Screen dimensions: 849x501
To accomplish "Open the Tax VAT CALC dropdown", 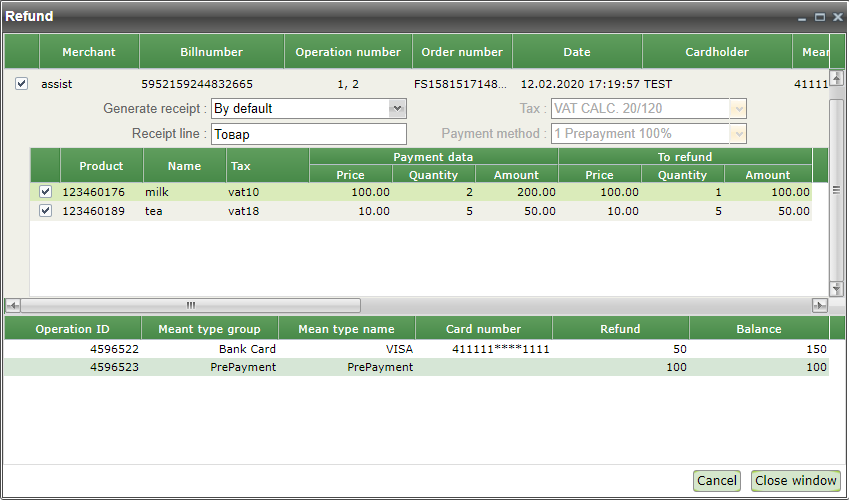I will tap(738, 108).
